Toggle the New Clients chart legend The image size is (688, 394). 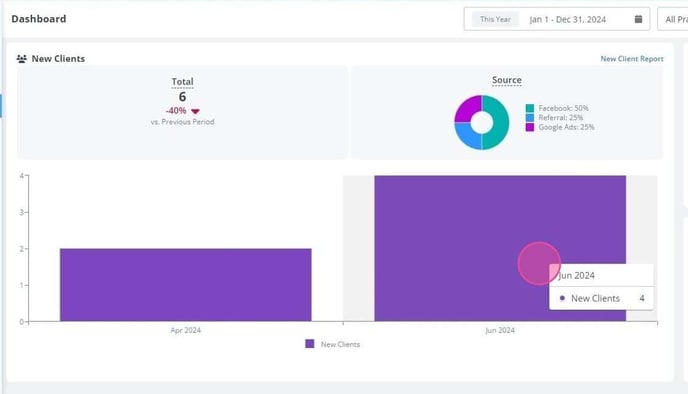point(333,344)
